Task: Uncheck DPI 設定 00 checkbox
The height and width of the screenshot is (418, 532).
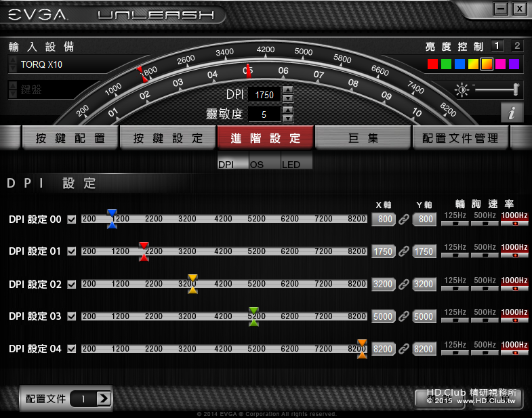Action: coord(72,220)
